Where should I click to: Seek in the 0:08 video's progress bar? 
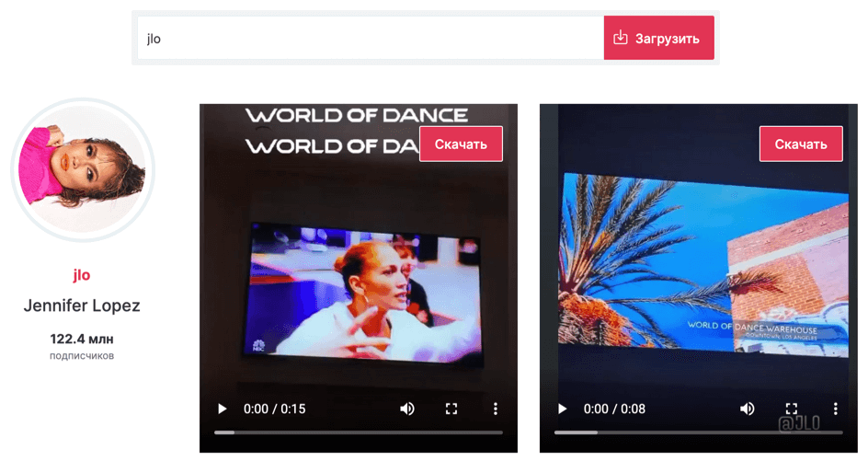[x=699, y=432]
